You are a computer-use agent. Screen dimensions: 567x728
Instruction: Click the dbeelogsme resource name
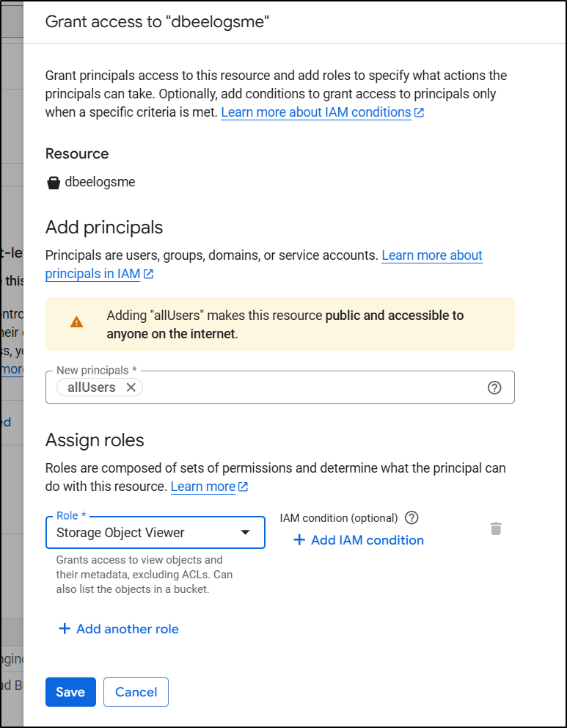click(x=100, y=182)
